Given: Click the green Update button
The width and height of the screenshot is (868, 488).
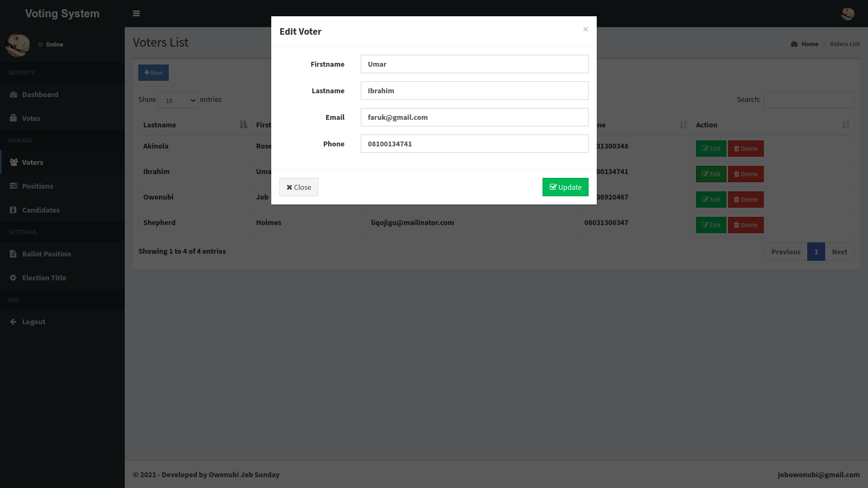Looking at the screenshot, I should [565, 187].
